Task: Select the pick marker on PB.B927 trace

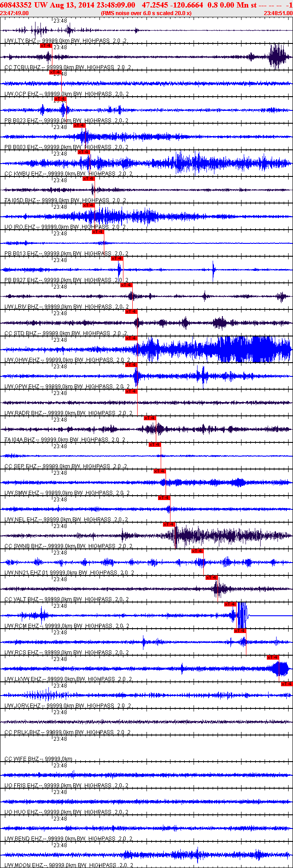Action: click(x=117, y=258)
